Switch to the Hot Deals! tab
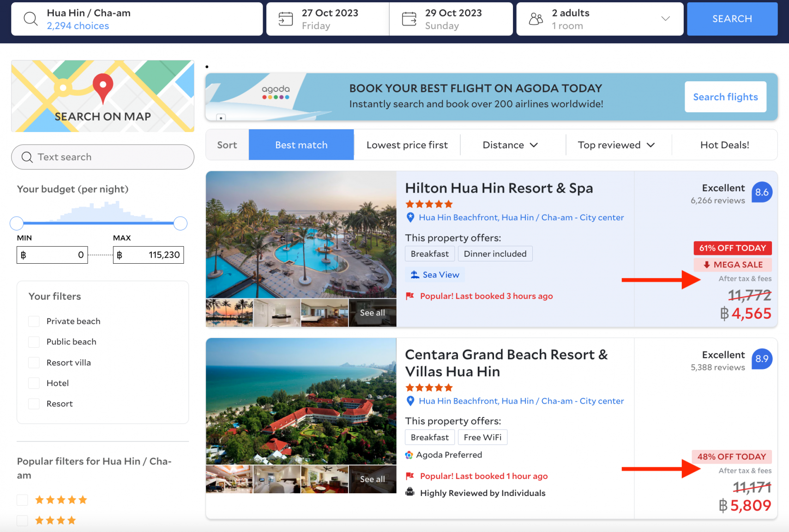Viewport: 789px width, 532px height. click(724, 145)
